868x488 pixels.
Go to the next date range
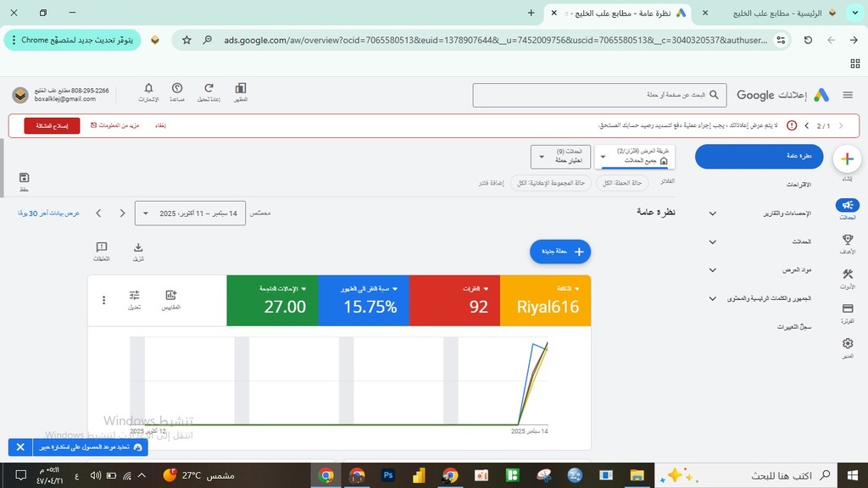point(98,213)
